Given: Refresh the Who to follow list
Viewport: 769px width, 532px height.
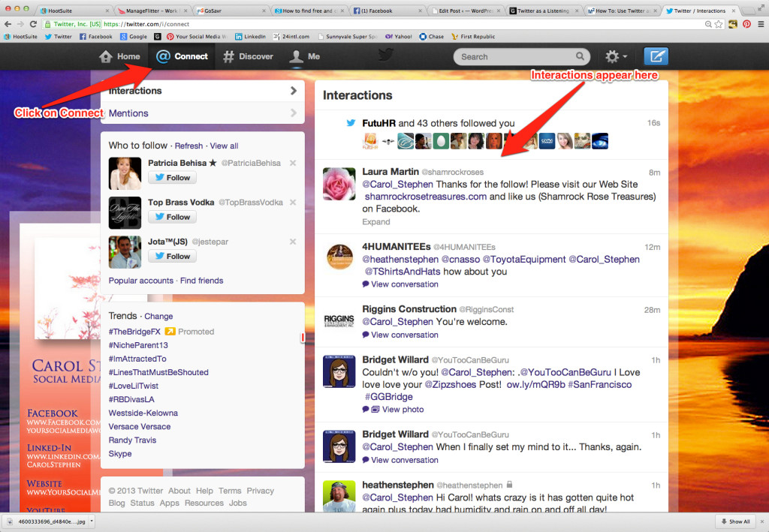Looking at the screenshot, I should pos(188,146).
